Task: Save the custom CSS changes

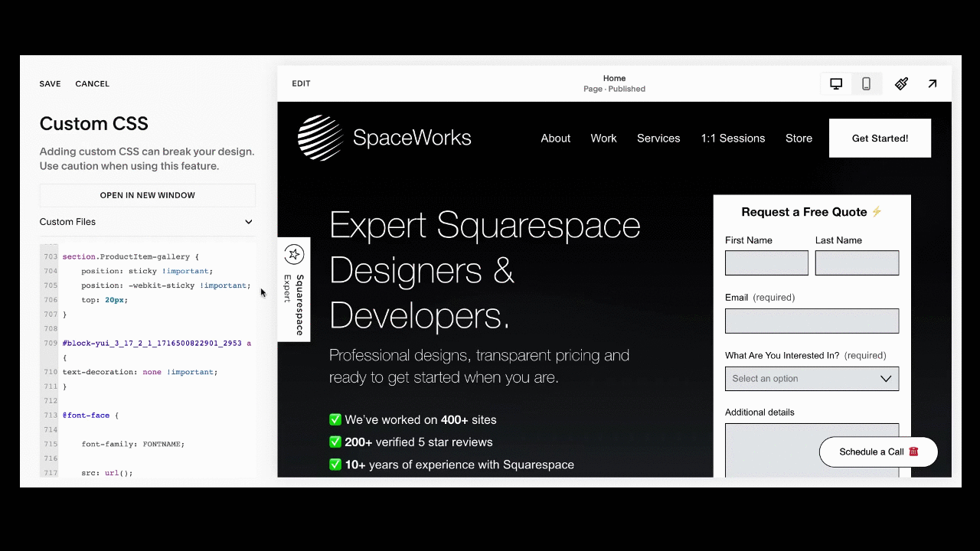Action: [x=50, y=84]
